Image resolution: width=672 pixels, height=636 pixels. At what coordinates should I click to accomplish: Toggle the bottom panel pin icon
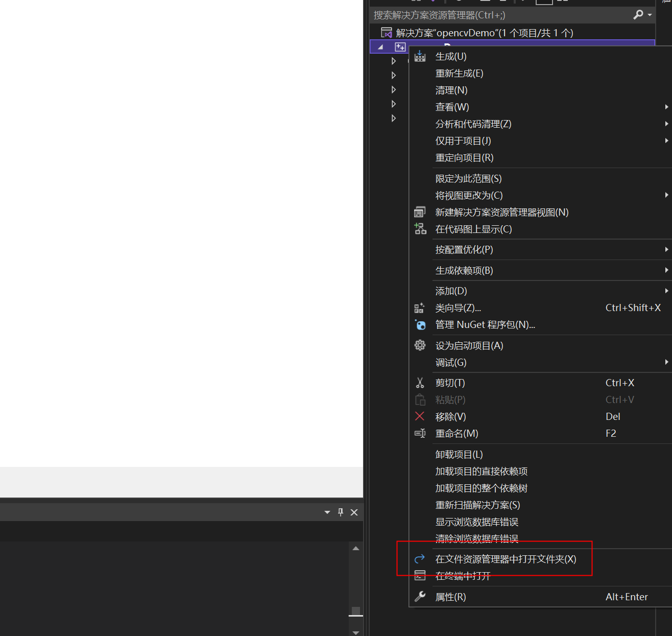(x=340, y=512)
